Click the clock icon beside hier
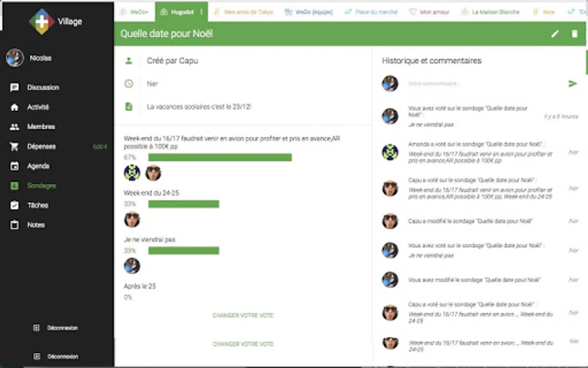This screenshot has width=588, height=368. (x=129, y=84)
